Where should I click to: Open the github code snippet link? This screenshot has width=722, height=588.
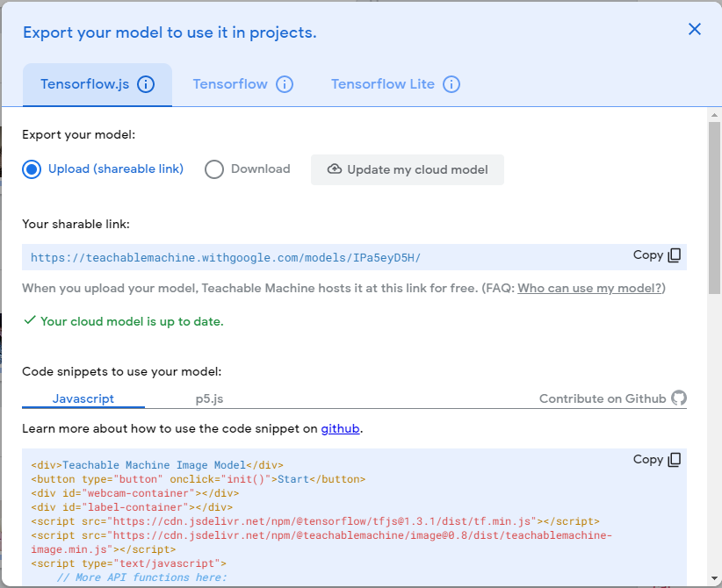pos(340,429)
